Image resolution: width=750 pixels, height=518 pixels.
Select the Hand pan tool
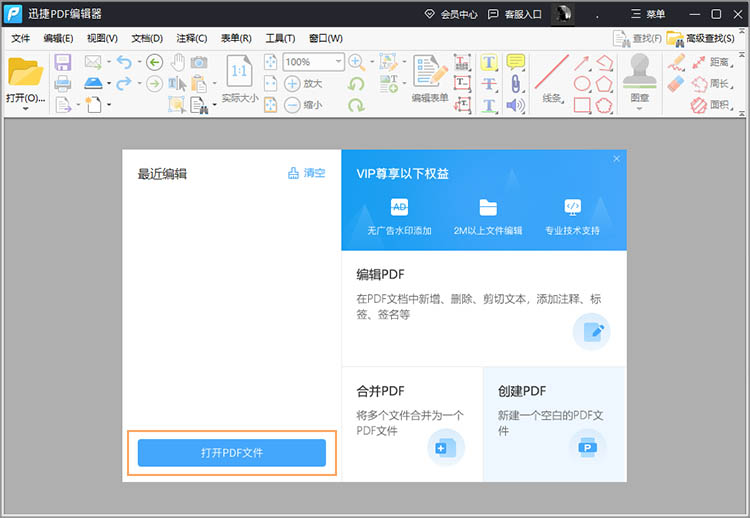pos(178,62)
